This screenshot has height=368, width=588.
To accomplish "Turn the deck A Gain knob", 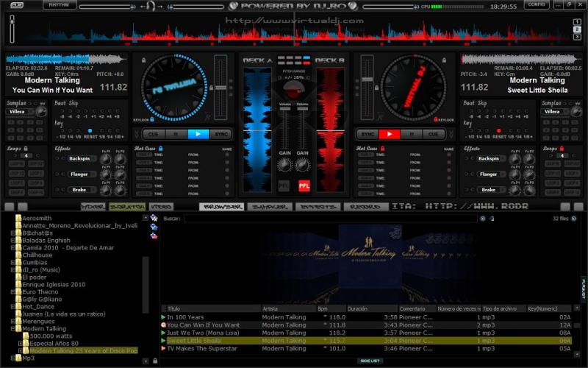I will click(x=284, y=164).
